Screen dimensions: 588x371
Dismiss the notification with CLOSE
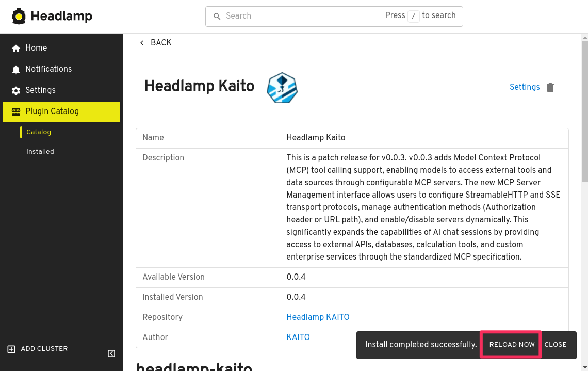(556, 345)
